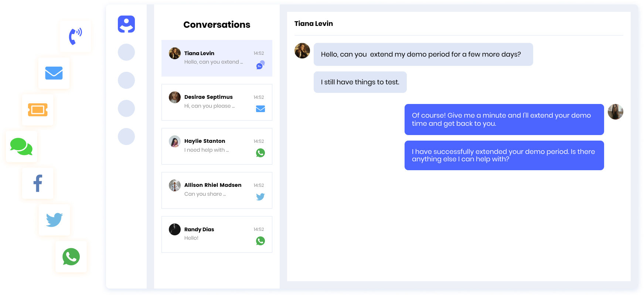Click the WhatsApp icon on Randy's card
This screenshot has width=644, height=296.
pos(260,241)
